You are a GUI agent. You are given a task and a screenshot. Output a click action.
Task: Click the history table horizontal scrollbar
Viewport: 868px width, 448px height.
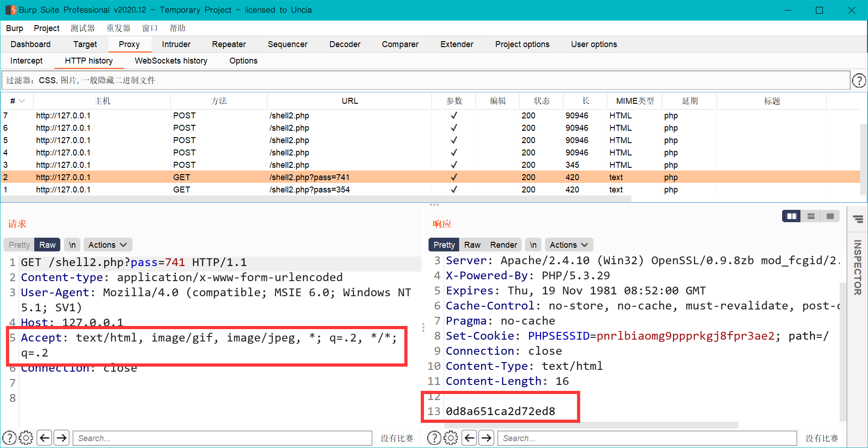pyautogui.click(x=316, y=199)
